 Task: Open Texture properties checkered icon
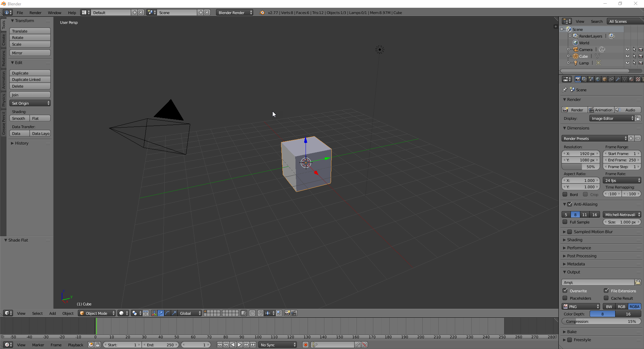click(638, 79)
